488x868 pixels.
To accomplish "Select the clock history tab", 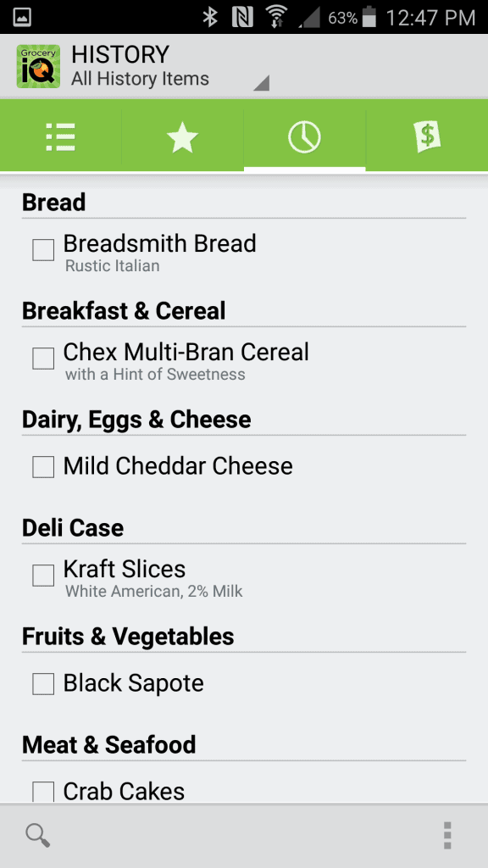I will click(304, 136).
